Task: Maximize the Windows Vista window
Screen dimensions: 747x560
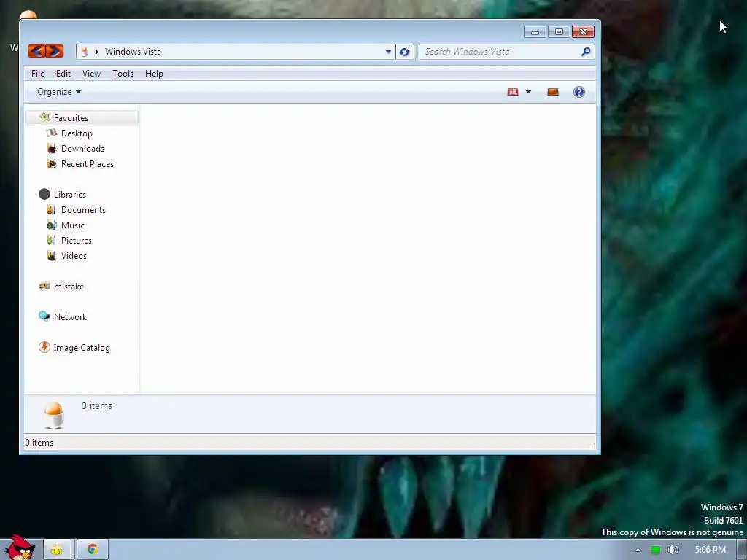Action: (x=559, y=32)
